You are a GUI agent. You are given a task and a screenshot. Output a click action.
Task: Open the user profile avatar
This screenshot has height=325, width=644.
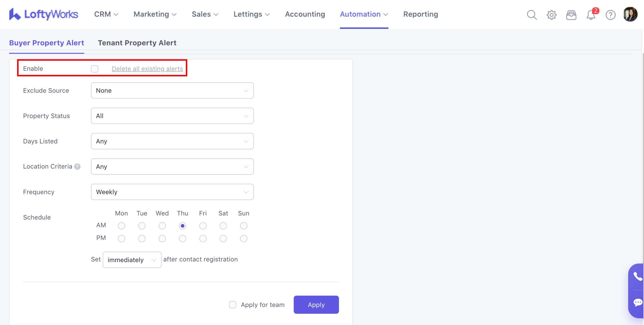click(630, 14)
